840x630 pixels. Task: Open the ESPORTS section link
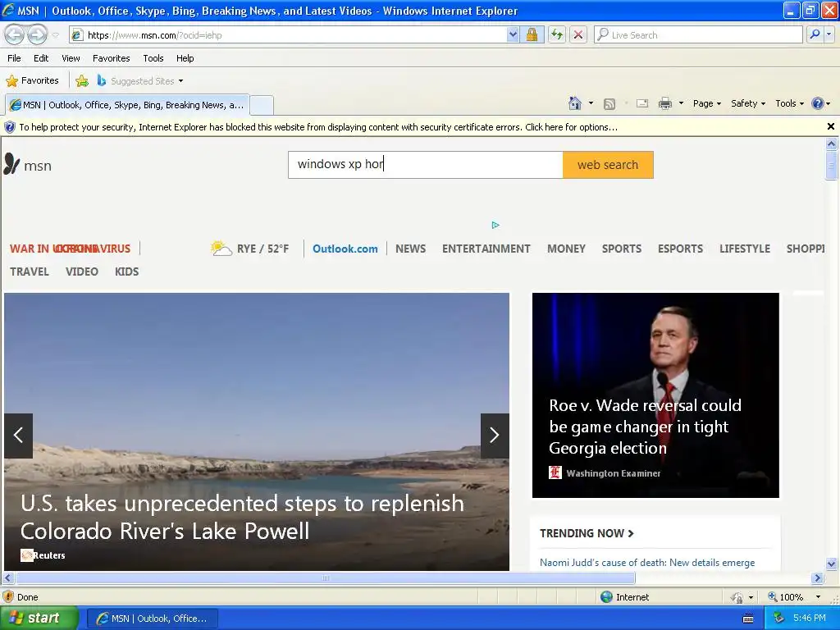click(x=680, y=249)
